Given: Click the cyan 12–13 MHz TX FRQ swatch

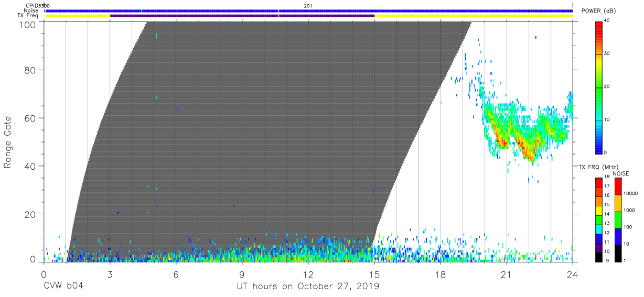Looking at the screenshot, I should pyautogui.click(x=599, y=229).
